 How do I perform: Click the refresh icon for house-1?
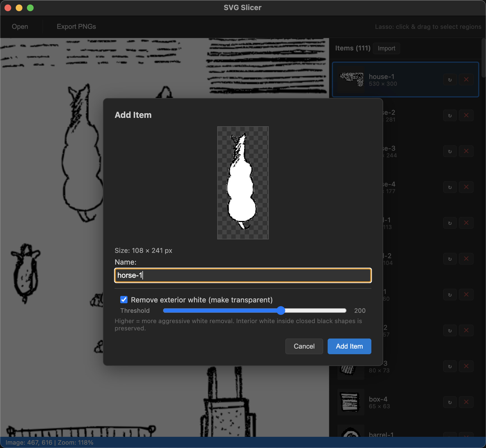[x=450, y=80]
